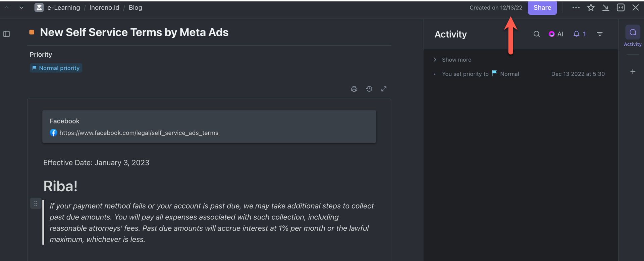Print the task description
644x261 pixels.
pyautogui.click(x=354, y=89)
